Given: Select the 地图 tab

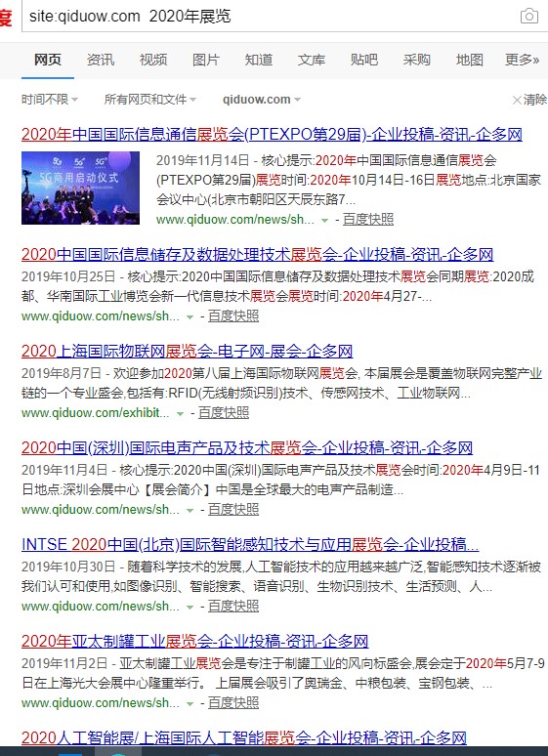Looking at the screenshot, I should [x=470, y=60].
